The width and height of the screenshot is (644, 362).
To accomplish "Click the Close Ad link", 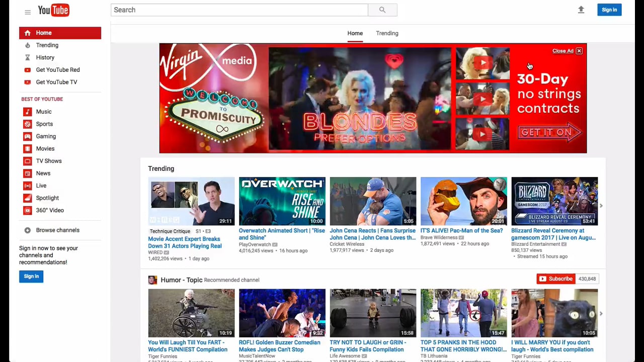I will pos(562,51).
